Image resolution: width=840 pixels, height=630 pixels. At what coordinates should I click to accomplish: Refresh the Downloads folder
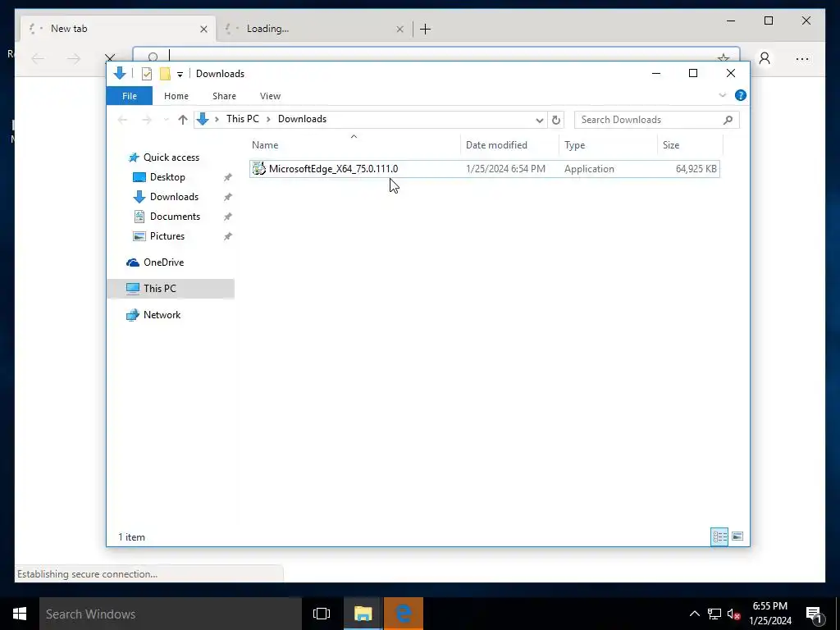(x=556, y=120)
